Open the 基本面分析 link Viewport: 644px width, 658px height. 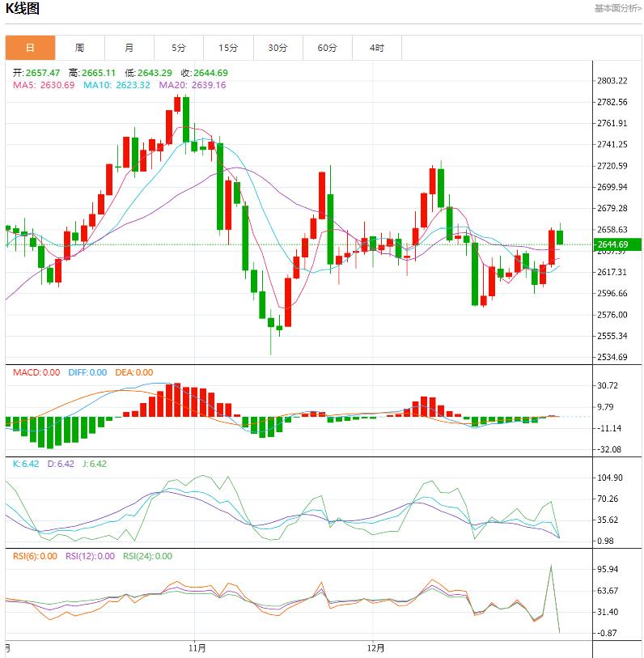618,8
